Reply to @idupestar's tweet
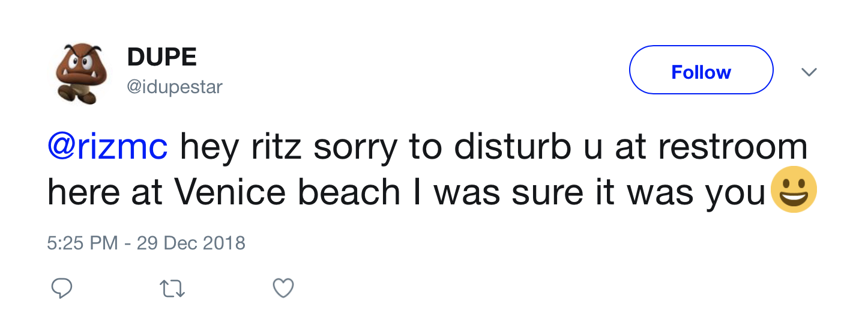868x327 pixels. (x=62, y=289)
